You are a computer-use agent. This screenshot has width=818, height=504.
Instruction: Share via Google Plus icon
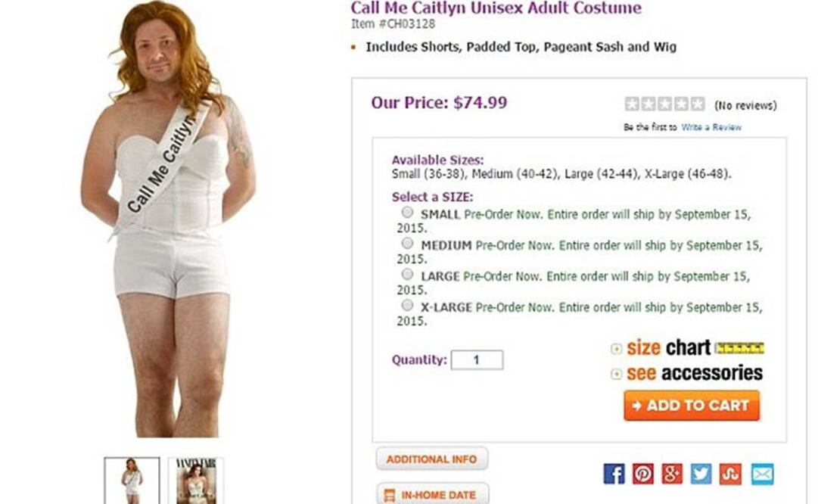[672, 474]
